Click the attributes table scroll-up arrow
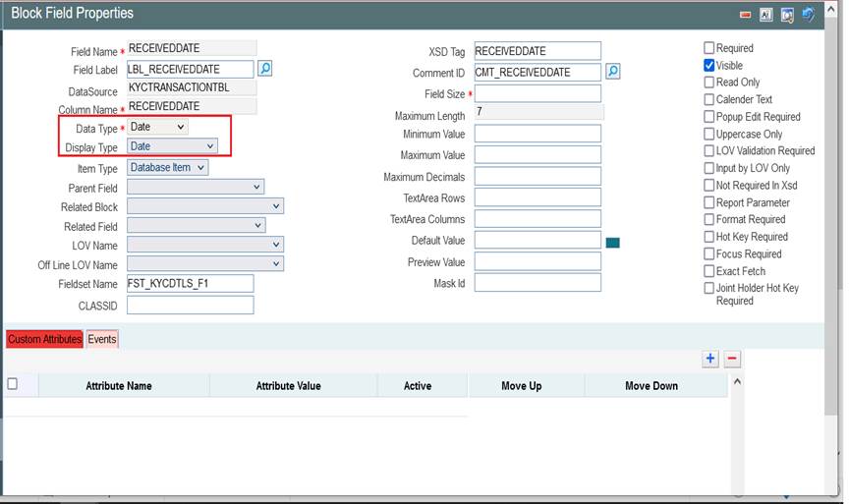 pyautogui.click(x=737, y=381)
